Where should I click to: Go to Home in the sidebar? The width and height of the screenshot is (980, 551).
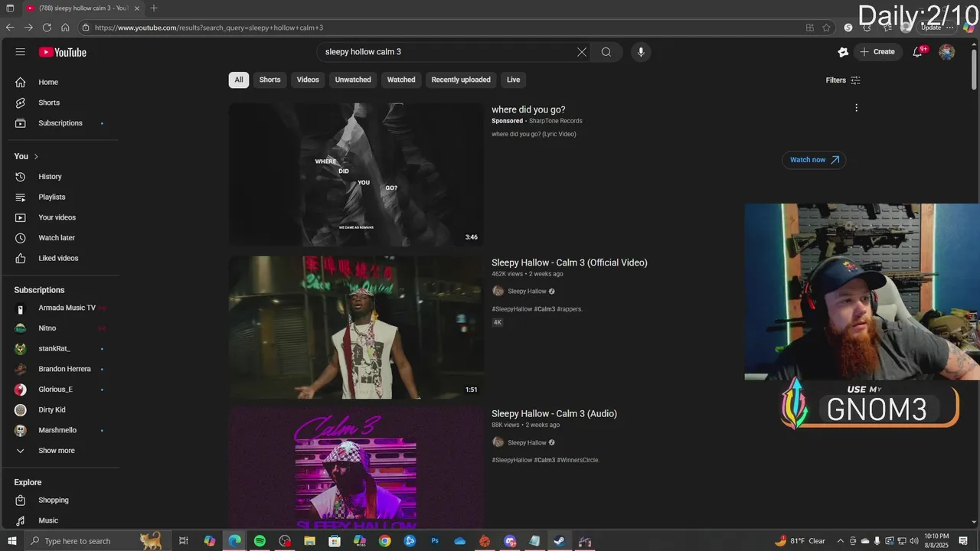point(64,82)
